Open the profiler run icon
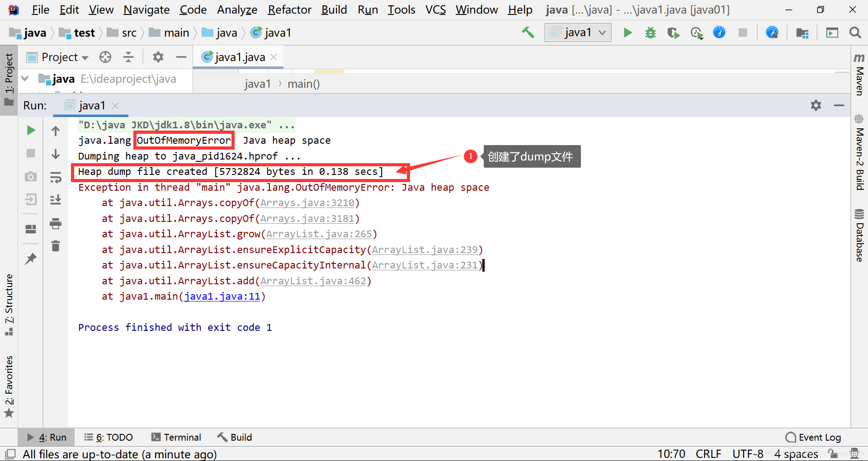 click(x=697, y=33)
